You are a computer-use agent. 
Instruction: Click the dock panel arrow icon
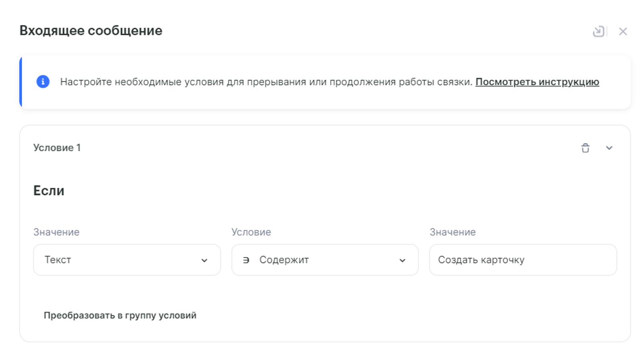click(x=599, y=31)
